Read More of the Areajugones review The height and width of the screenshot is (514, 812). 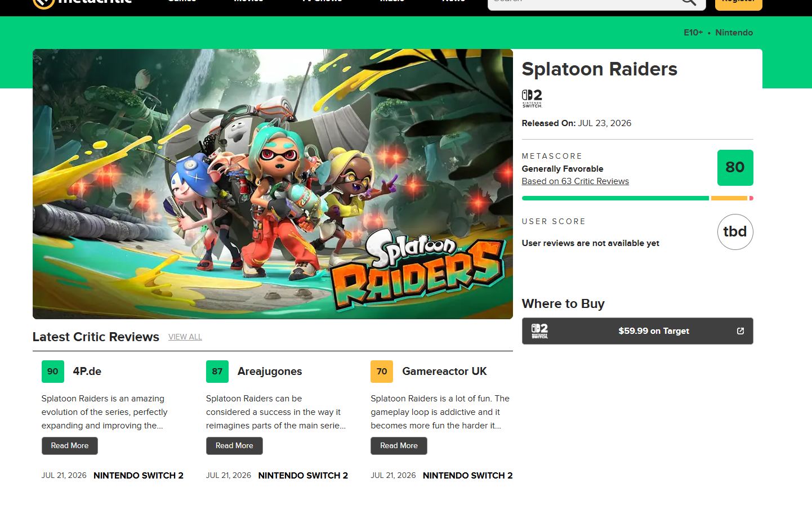(234, 446)
